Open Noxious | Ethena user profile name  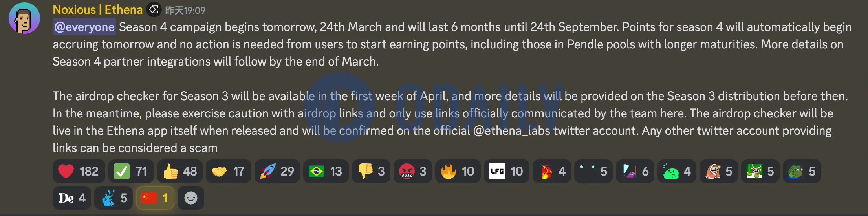coord(97,9)
